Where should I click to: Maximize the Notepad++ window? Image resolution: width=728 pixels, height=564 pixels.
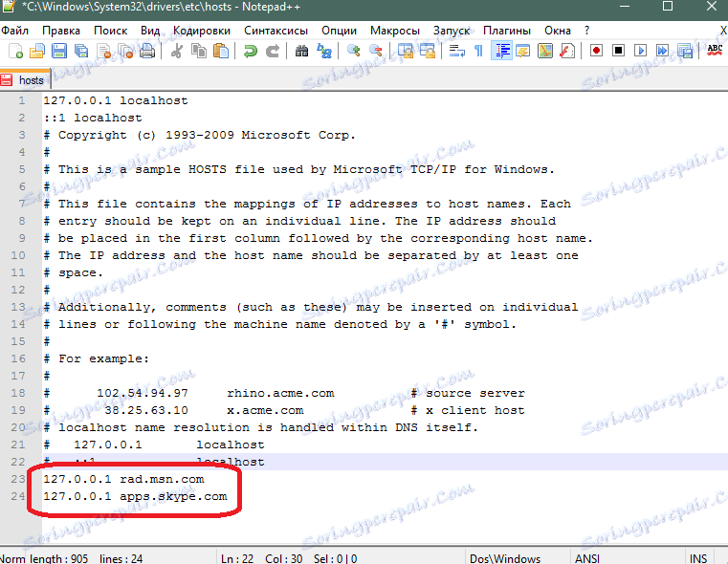(x=668, y=6)
